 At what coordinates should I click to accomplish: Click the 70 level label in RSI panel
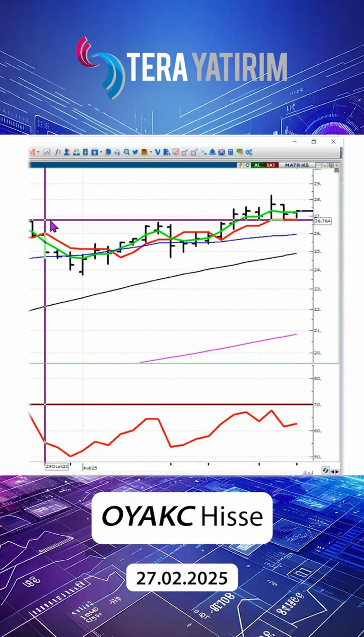coord(318,405)
